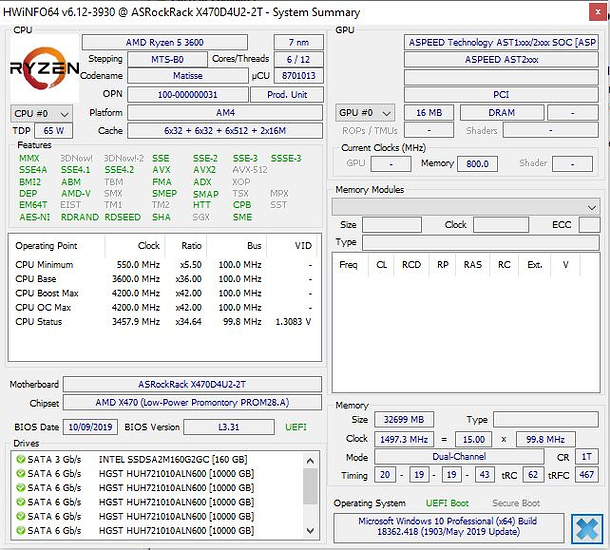The height and width of the screenshot is (550, 610).
Task: Click the CPU Base row
Action: click(163, 279)
